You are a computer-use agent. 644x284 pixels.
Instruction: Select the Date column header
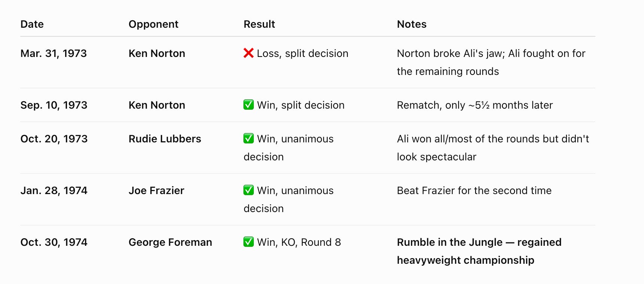pyautogui.click(x=32, y=24)
